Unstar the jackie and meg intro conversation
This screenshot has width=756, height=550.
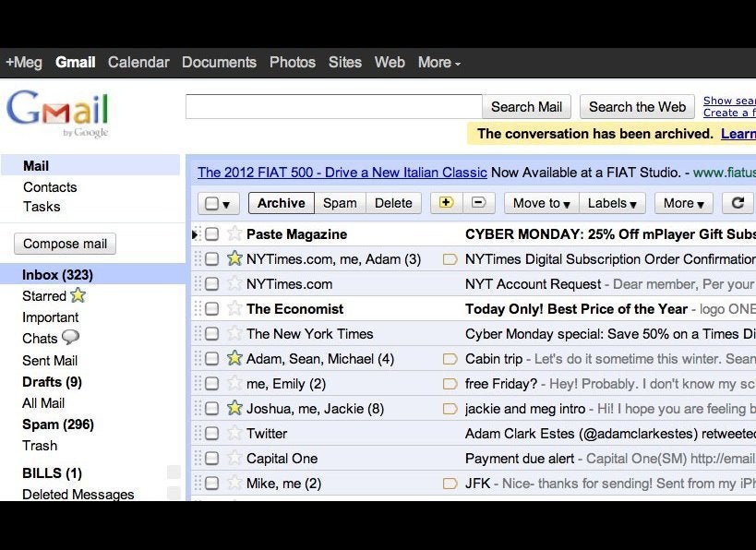[x=234, y=408]
